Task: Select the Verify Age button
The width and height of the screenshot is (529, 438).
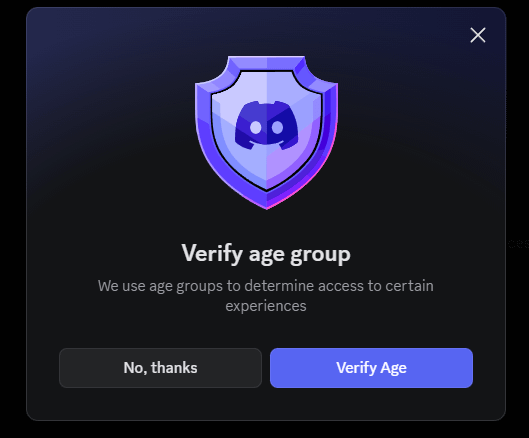Action: tap(371, 368)
